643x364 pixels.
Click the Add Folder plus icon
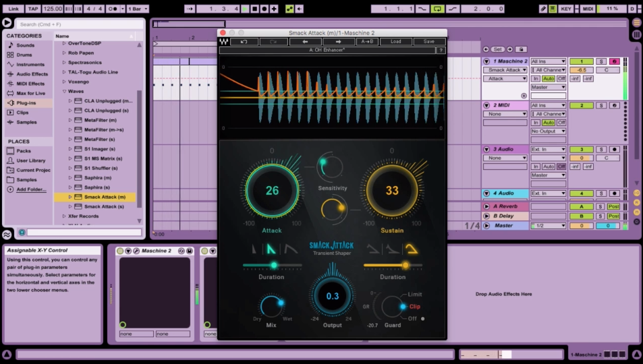(10, 189)
